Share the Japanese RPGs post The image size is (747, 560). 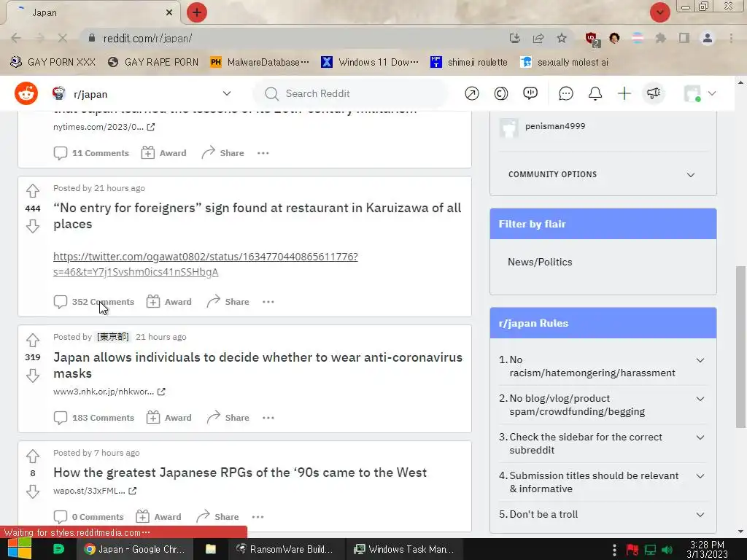[217, 517]
